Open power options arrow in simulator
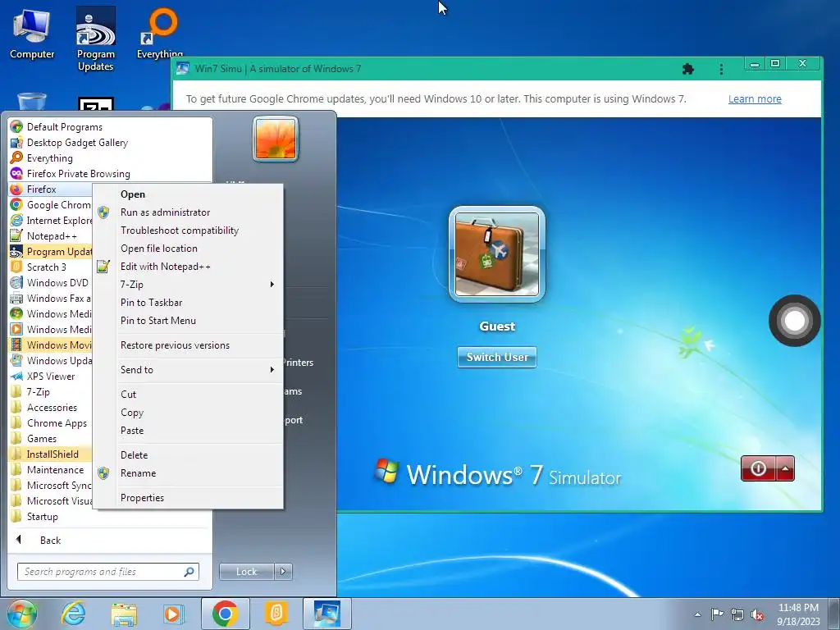 785,468
